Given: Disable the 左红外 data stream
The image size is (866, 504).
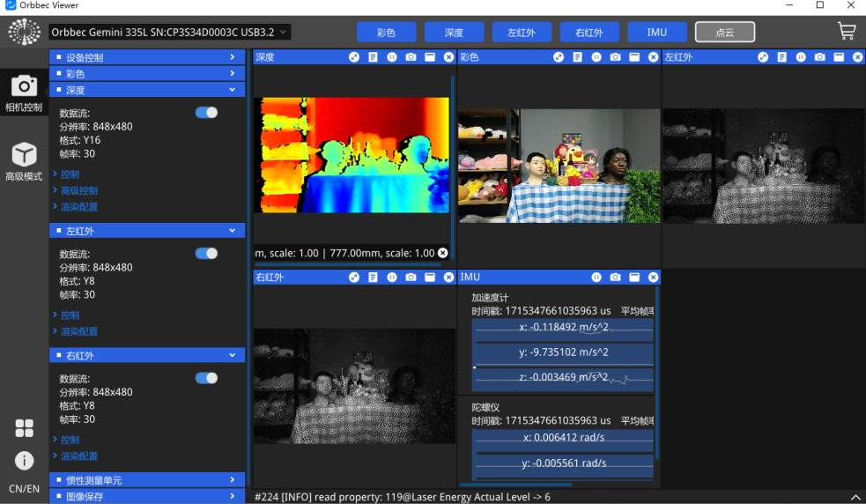Looking at the screenshot, I should pyautogui.click(x=206, y=254).
